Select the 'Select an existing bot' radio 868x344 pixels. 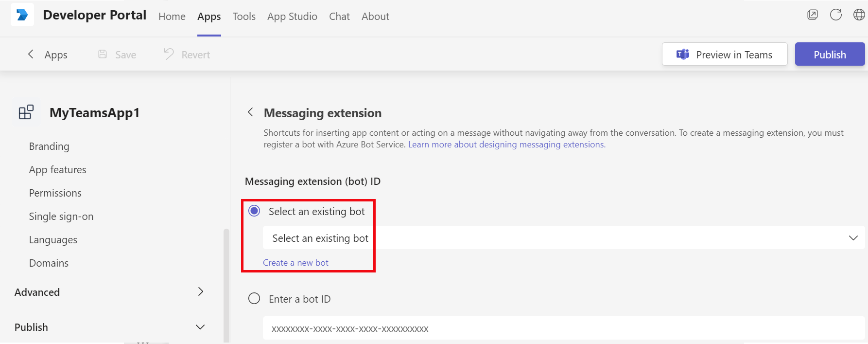click(x=254, y=211)
